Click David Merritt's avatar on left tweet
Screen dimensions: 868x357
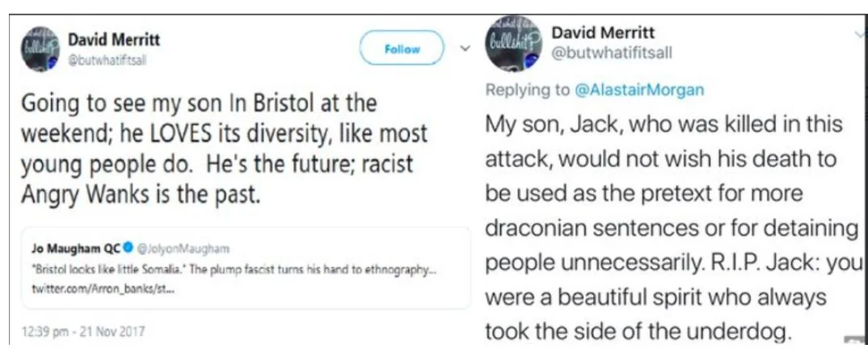(40, 49)
